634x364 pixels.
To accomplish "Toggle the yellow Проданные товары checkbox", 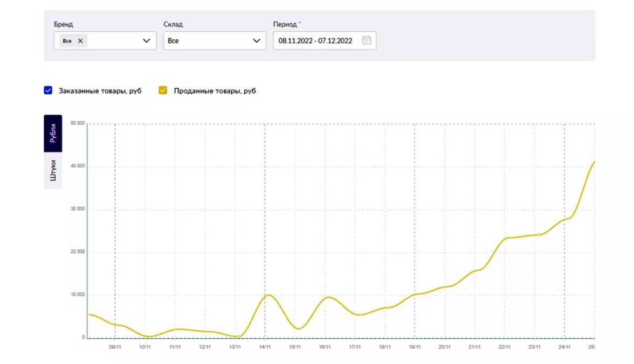I will 163,90.
